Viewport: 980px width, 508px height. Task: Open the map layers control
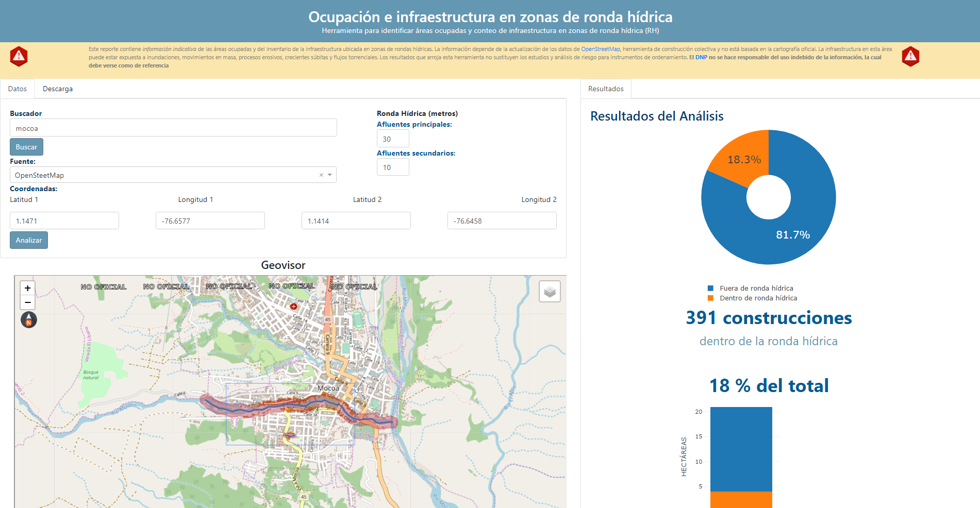pos(550,292)
